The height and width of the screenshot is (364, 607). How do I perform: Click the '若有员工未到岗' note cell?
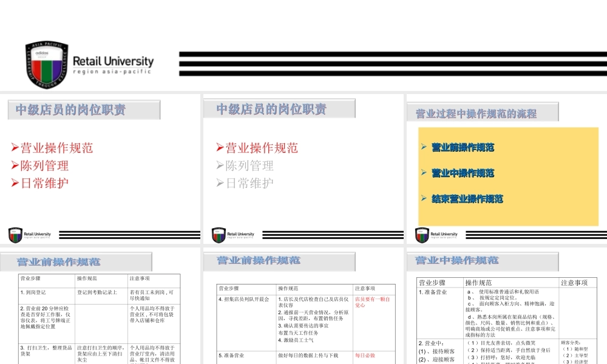[154, 295]
